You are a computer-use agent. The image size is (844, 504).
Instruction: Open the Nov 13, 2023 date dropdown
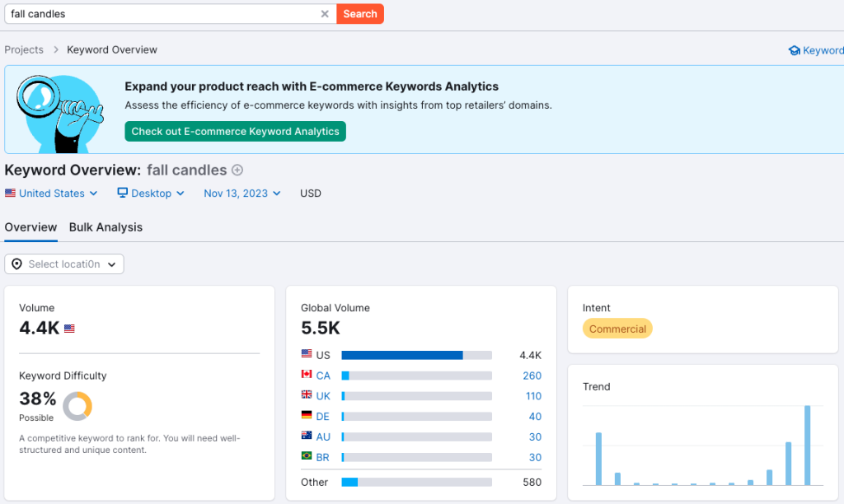pyautogui.click(x=241, y=194)
